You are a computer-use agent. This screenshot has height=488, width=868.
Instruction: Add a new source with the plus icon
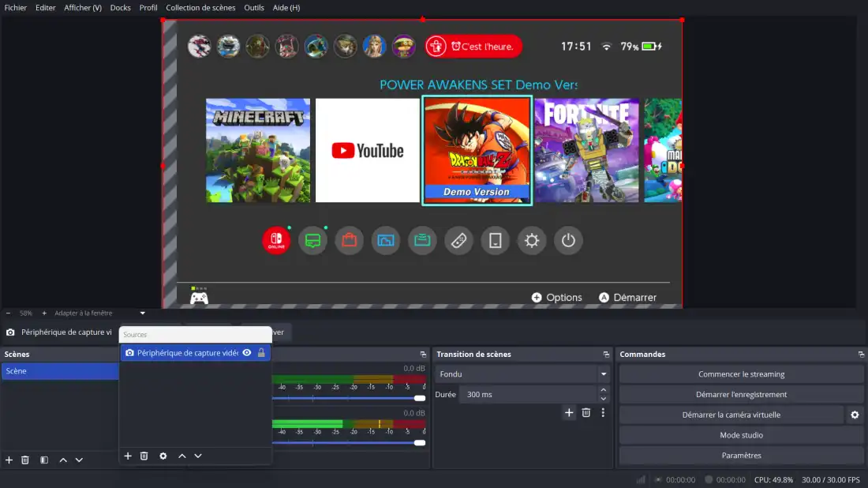(x=128, y=456)
